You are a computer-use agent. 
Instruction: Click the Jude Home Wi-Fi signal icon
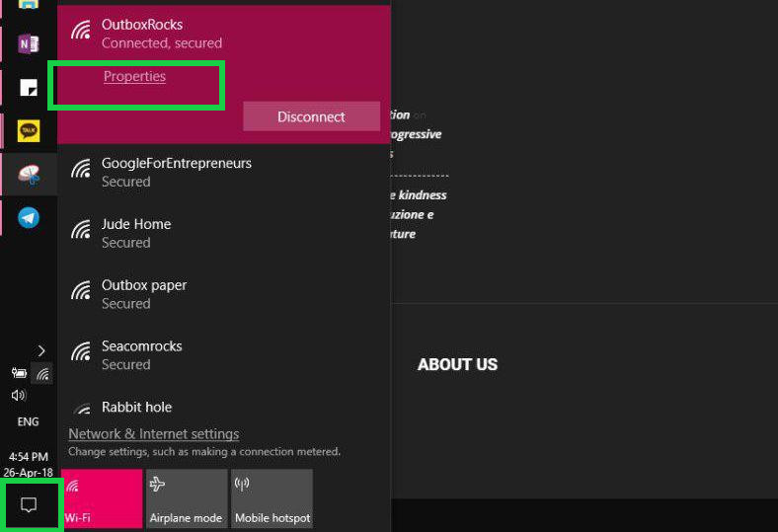(x=81, y=229)
